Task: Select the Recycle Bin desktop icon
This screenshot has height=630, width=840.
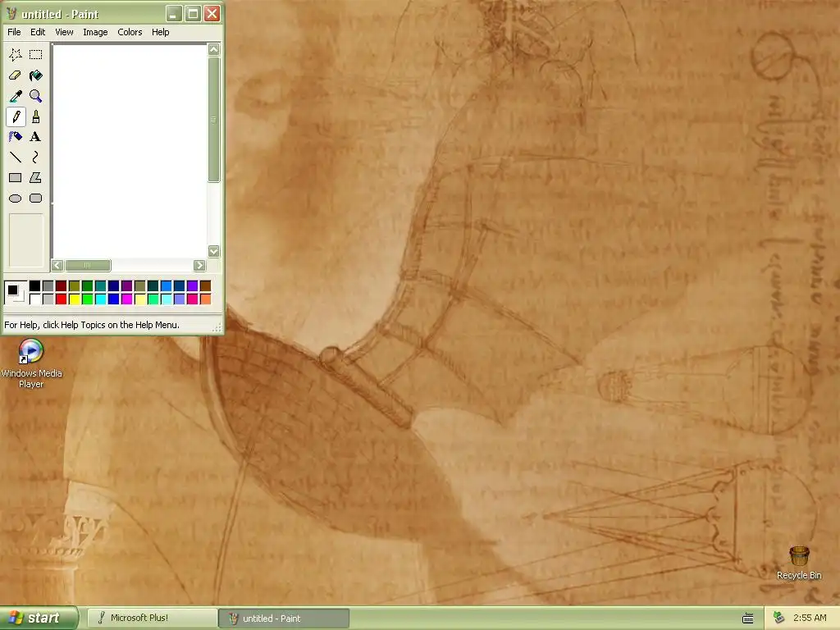Action: coord(799,562)
